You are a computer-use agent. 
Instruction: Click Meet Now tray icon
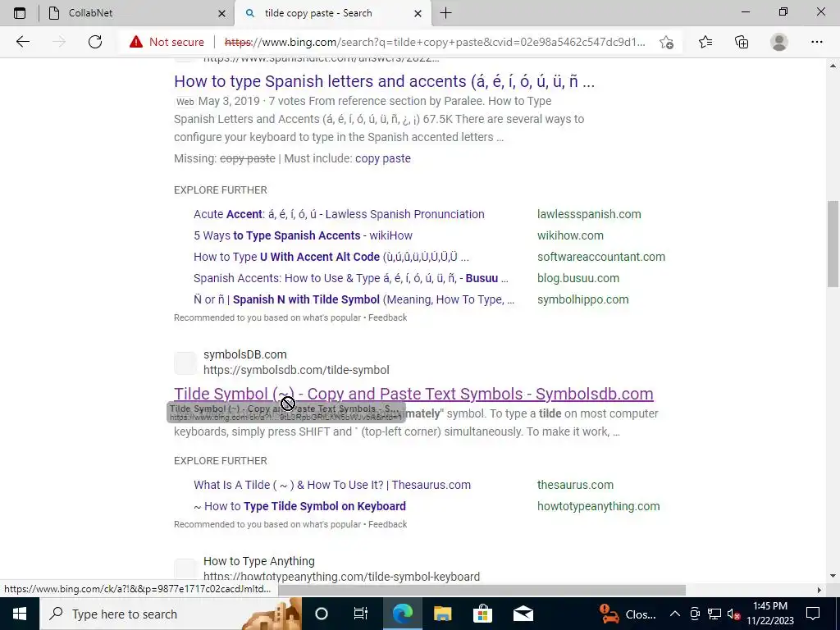point(695,614)
